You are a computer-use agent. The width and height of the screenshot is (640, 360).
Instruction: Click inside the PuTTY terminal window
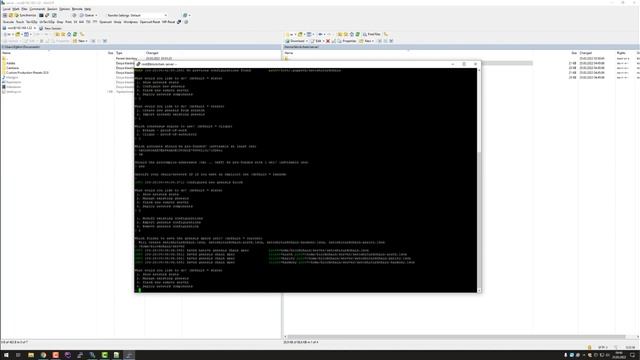tap(305, 180)
